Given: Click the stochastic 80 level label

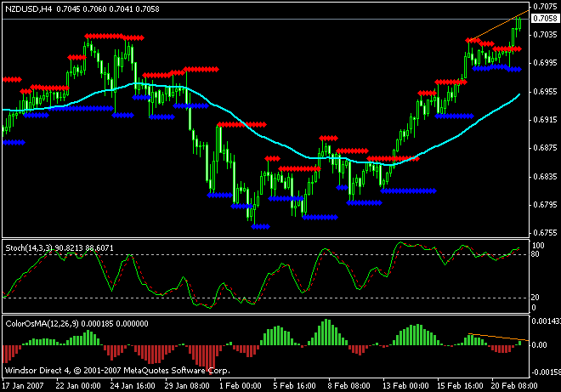Looking at the screenshot, I should (x=536, y=254).
